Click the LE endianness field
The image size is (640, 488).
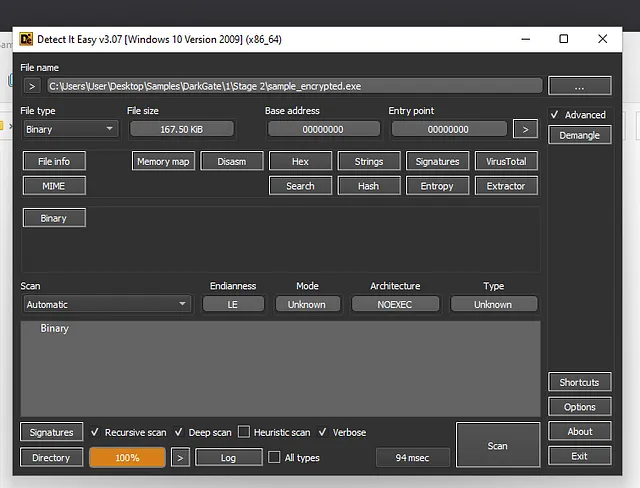pyautogui.click(x=233, y=304)
